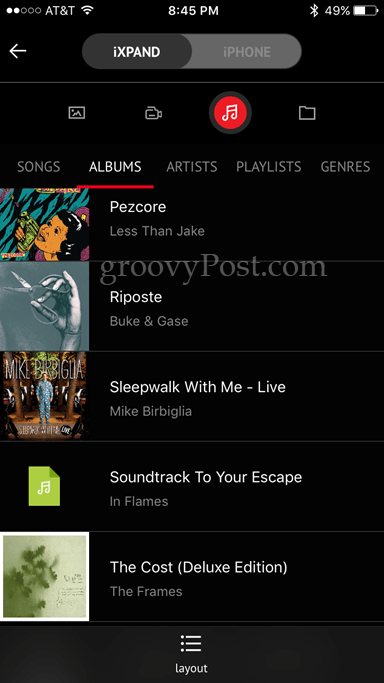Screen dimensions: 384x683
Task: Tap the back arrow icon
Action: tap(18, 51)
